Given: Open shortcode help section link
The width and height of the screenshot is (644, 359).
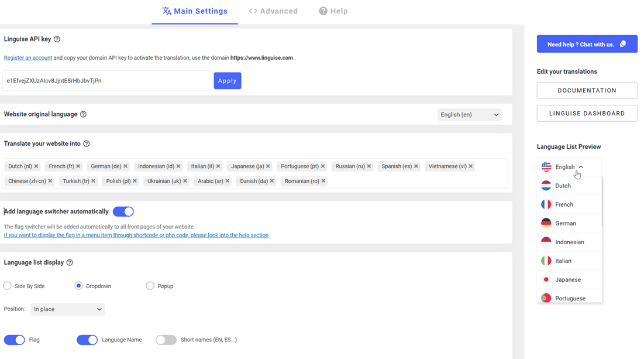Looking at the screenshot, I should (136, 235).
